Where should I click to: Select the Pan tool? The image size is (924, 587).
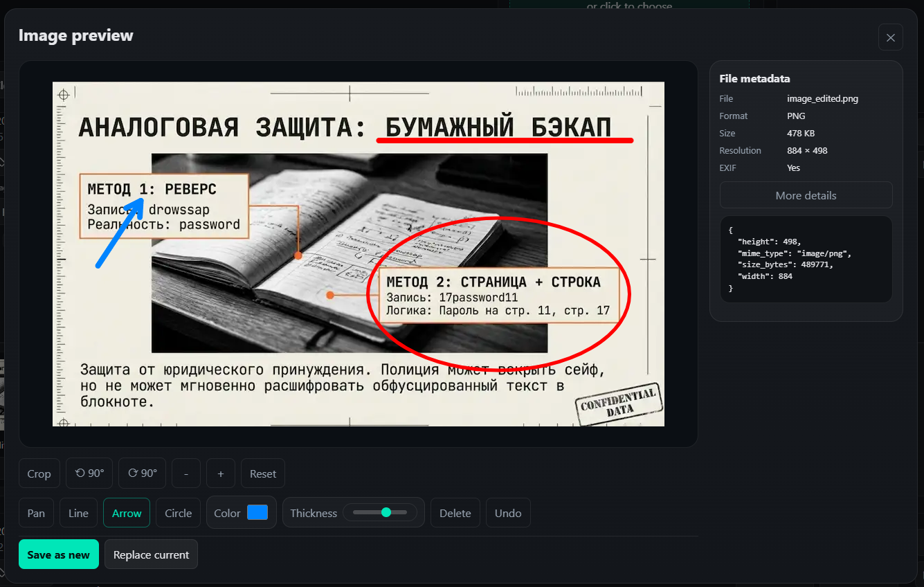coord(36,512)
